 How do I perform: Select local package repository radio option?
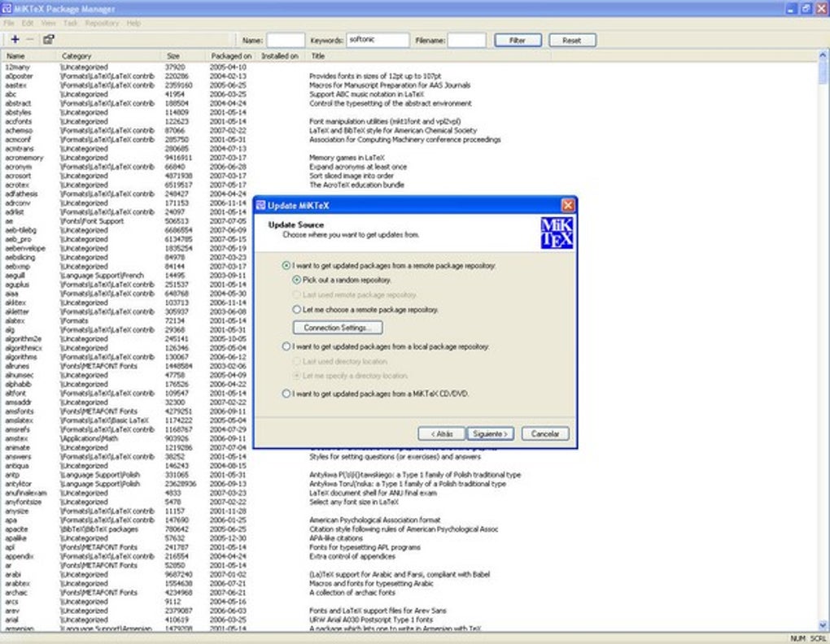click(x=286, y=346)
